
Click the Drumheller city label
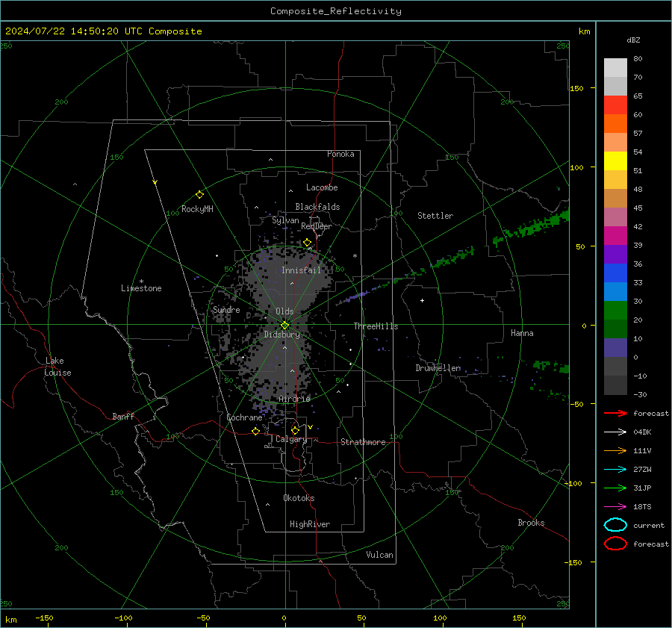438,368
